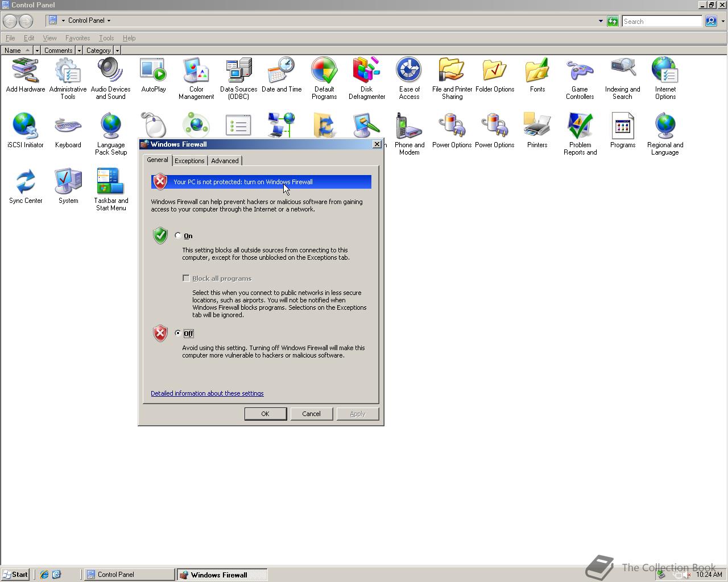The width and height of the screenshot is (728, 582).
Task: Open the System applet
Action: (x=68, y=186)
